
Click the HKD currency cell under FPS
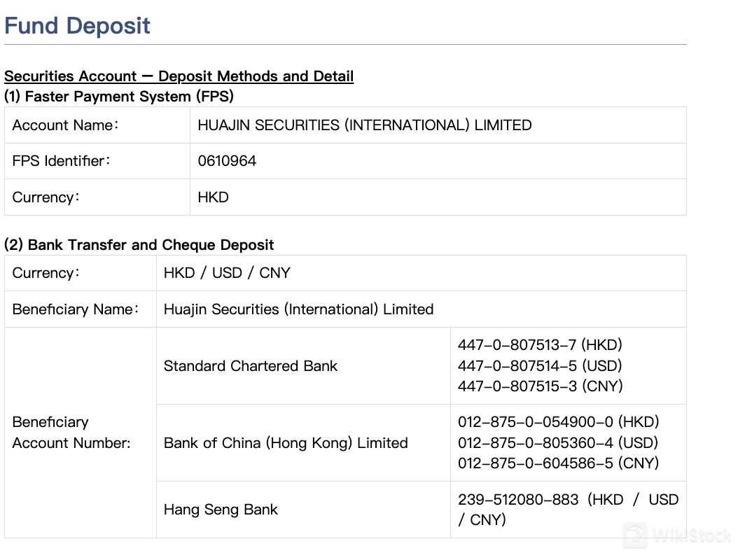[x=214, y=197]
